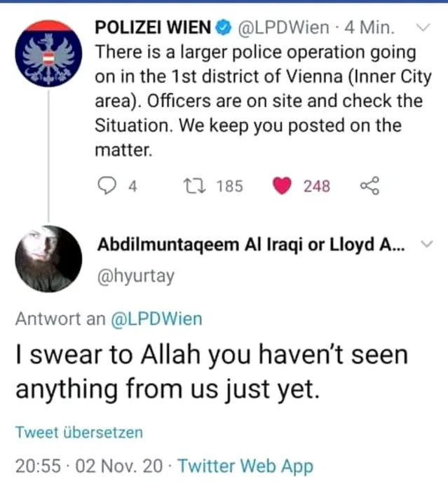
Task: Unlike the tweet via the red heart
Action: pyautogui.click(x=282, y=186)
